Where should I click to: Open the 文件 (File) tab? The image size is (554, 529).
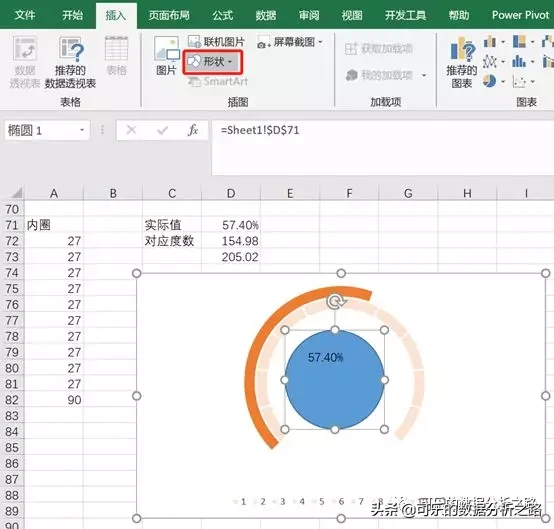[25, 15]
